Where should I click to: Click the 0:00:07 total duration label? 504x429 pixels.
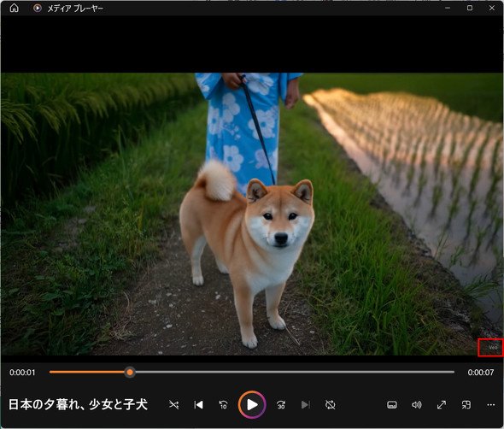(481, 373)
